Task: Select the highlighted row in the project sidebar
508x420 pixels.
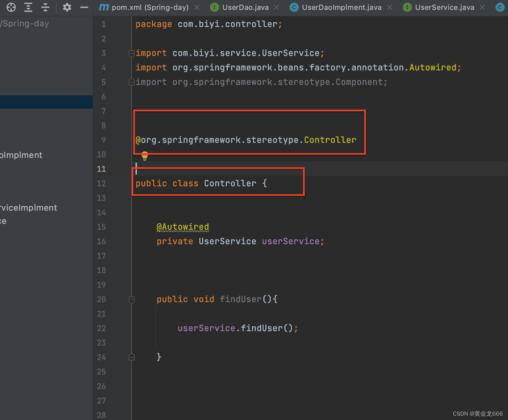Action: (46, 102)
